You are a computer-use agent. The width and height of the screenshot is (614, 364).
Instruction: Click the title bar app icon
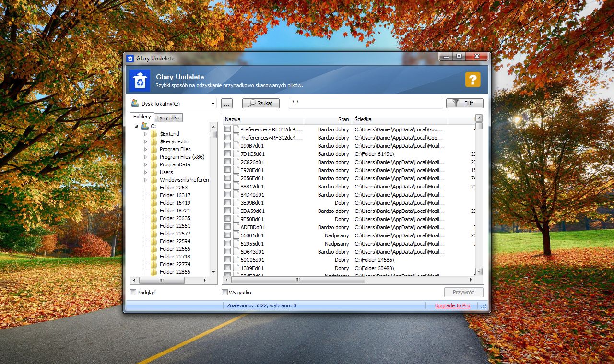[x=130, y=59]
